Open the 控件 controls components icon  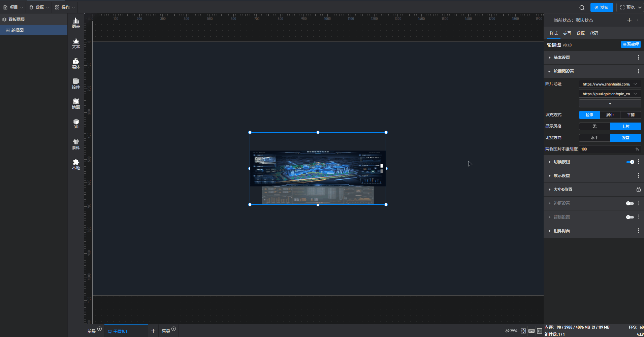[76, 83]
